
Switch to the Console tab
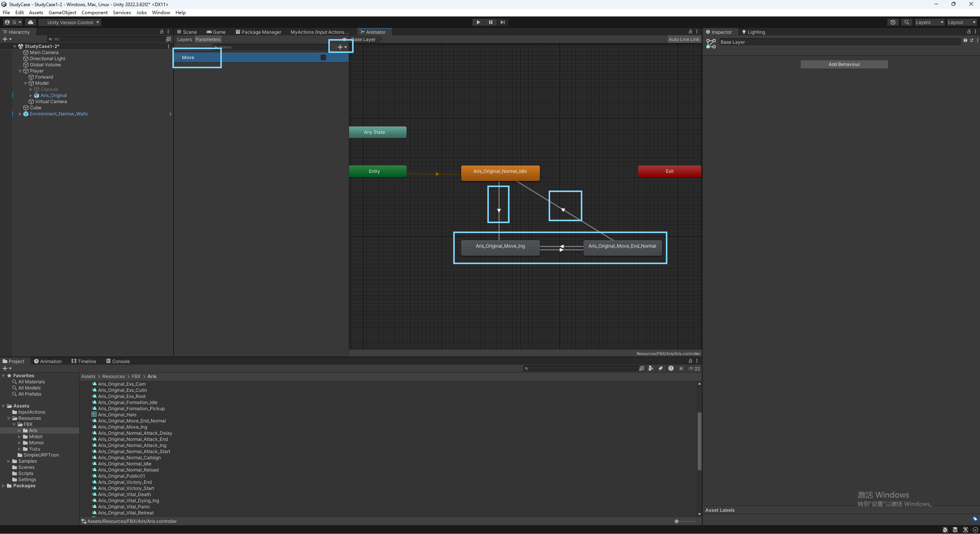click(118, 361)
